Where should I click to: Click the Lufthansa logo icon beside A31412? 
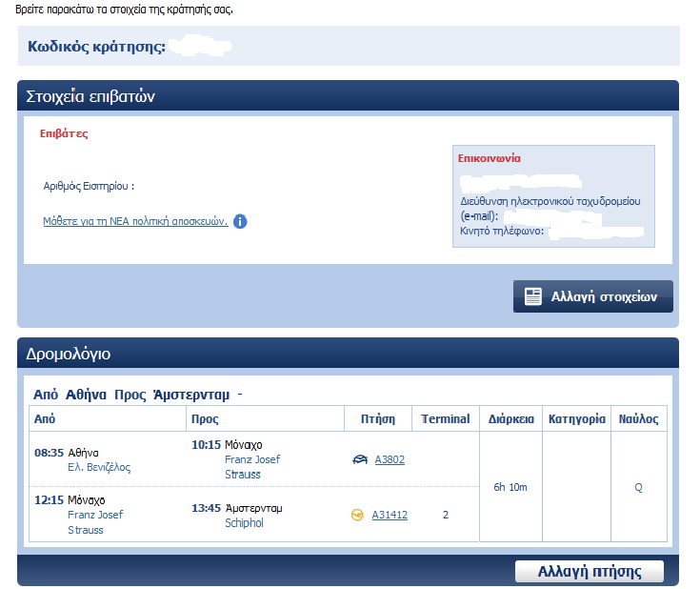pos(358,515)
